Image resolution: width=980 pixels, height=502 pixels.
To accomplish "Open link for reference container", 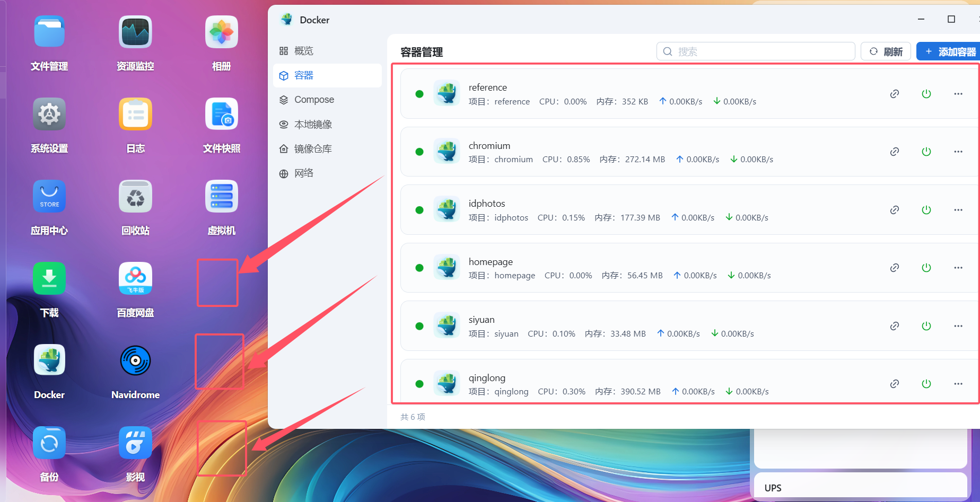I will point(895,94).
